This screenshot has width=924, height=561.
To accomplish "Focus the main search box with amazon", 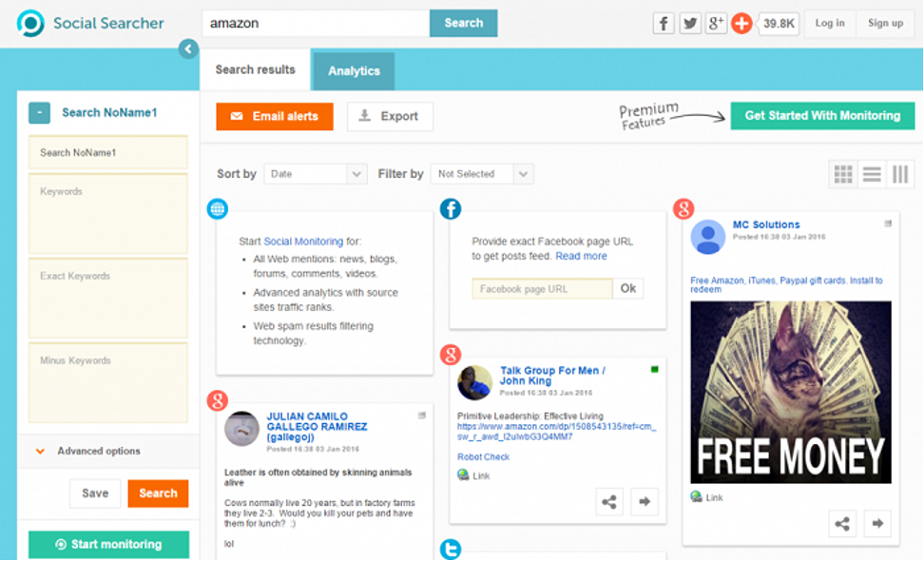I will click(316, 23).
